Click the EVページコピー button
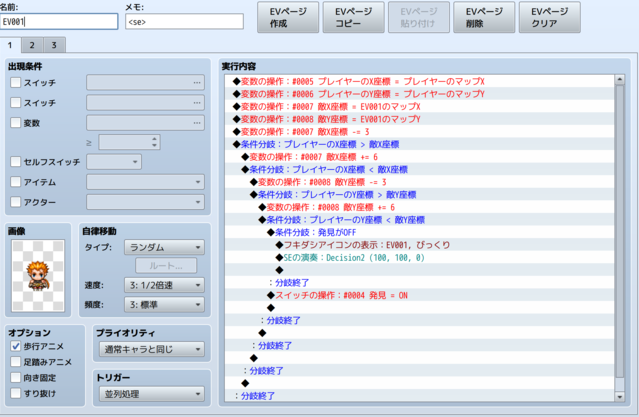Viewport: 639px width, 417px height. pyautogui.click(x=353, y=17)
